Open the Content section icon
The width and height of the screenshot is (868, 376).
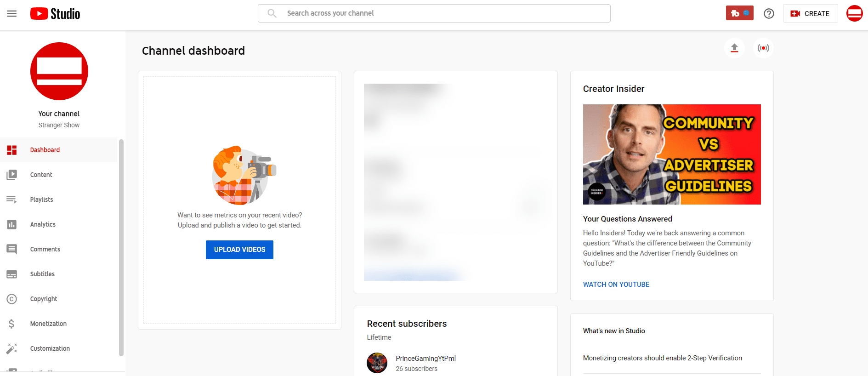coord(12,175)
